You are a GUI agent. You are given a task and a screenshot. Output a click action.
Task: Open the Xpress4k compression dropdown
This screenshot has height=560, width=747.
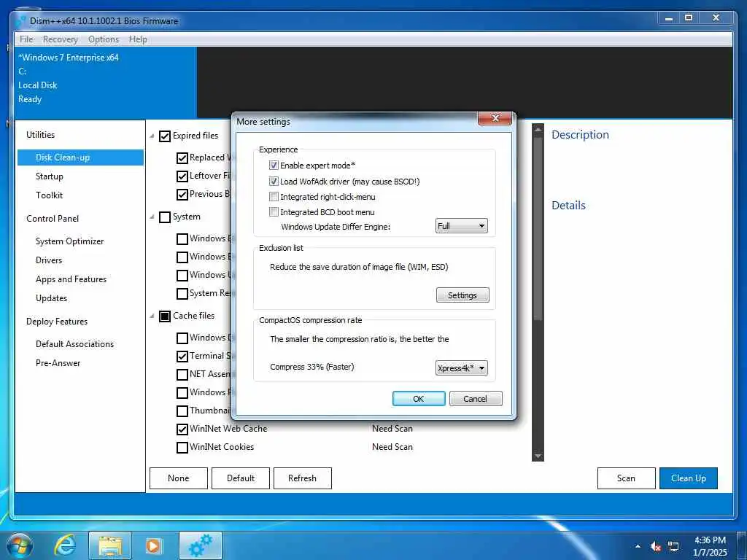click(x=462, y=368)
